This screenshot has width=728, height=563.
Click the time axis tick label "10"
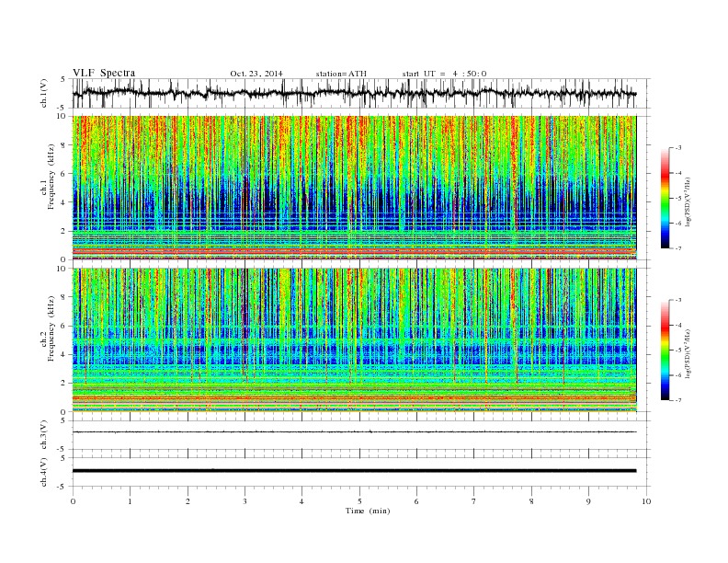(646, 501)
